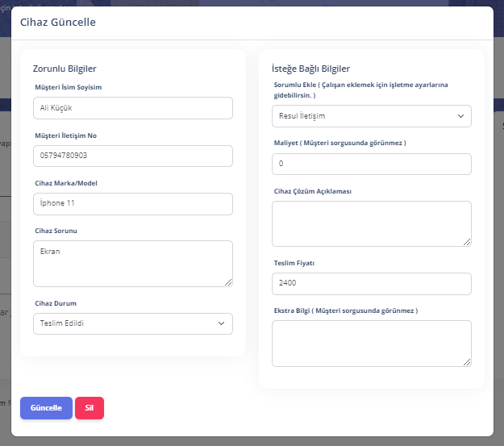The width and height of the screenshot is (504, 446).
Task: Click the Sorumlu Ekle dropdown chevron arrow
Action: pos(460,116)
